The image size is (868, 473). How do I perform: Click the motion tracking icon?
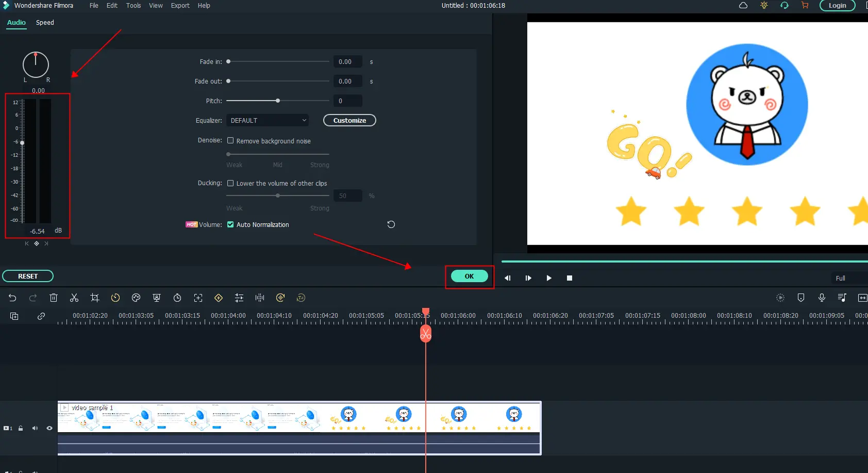pyautogui.click(x=198, y=298)
